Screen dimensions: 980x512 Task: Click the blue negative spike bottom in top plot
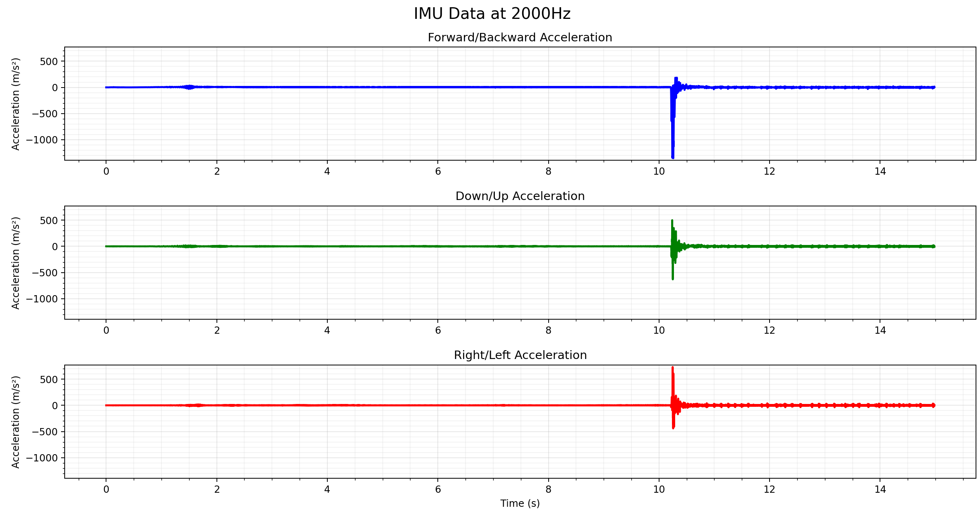point(673,157)
